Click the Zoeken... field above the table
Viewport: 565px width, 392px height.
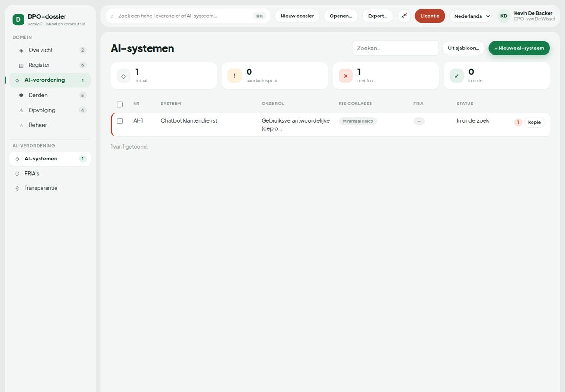[396, 48]
